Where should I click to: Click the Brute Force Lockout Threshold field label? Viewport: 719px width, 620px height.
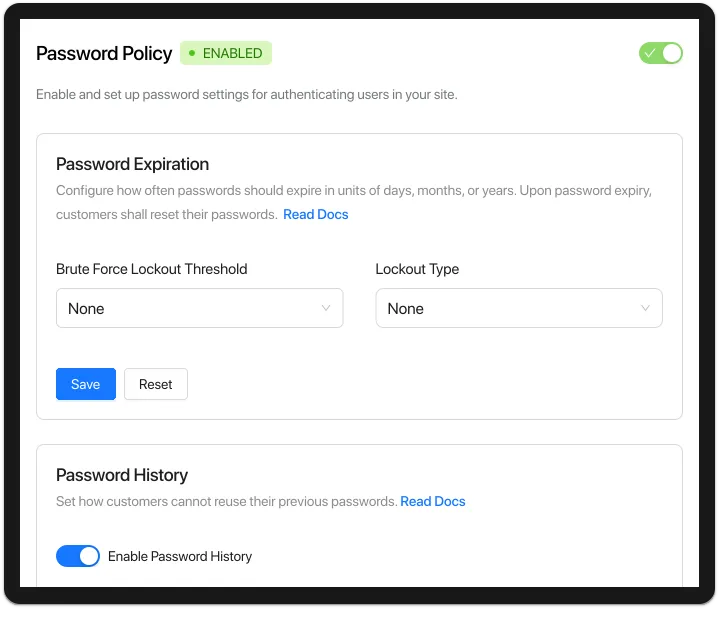coord(151,269)
